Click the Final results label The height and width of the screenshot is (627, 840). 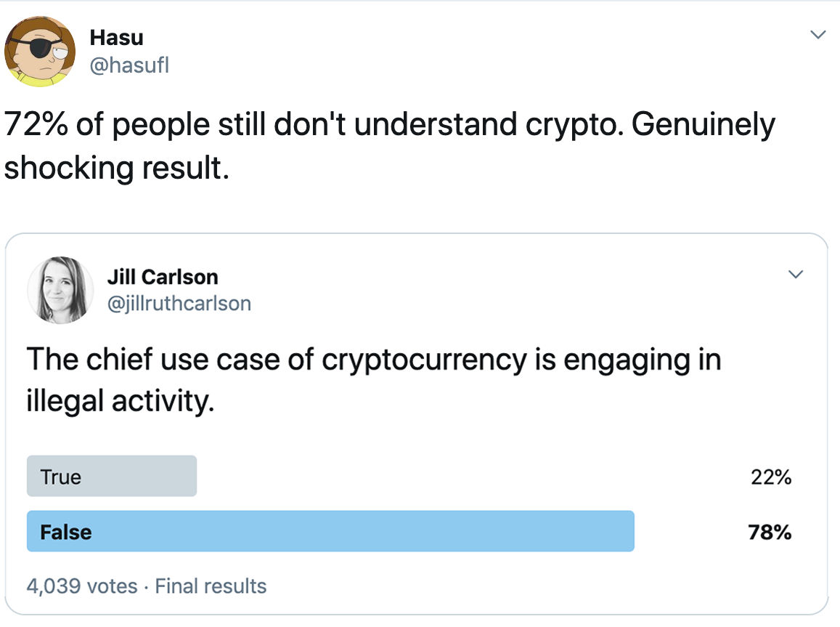tap(211, 586)
